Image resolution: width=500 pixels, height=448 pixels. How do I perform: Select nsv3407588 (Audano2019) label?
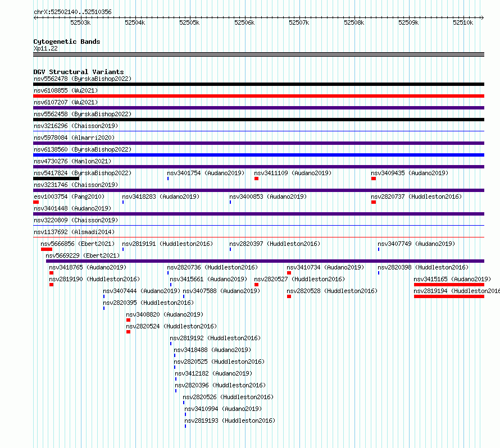pos(221,291)
